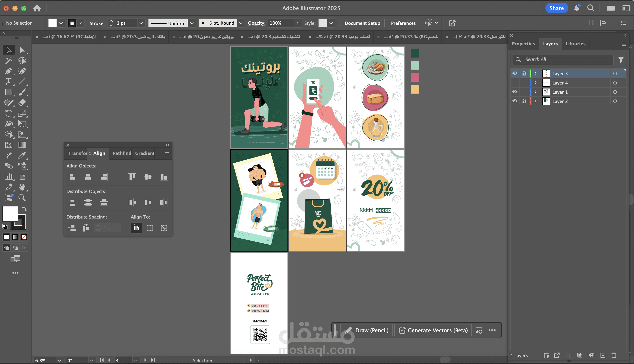Select the Zoom tool in toolbar
Image resolution: width=634 pixels, height=364 pixels.
click(22, 198)
